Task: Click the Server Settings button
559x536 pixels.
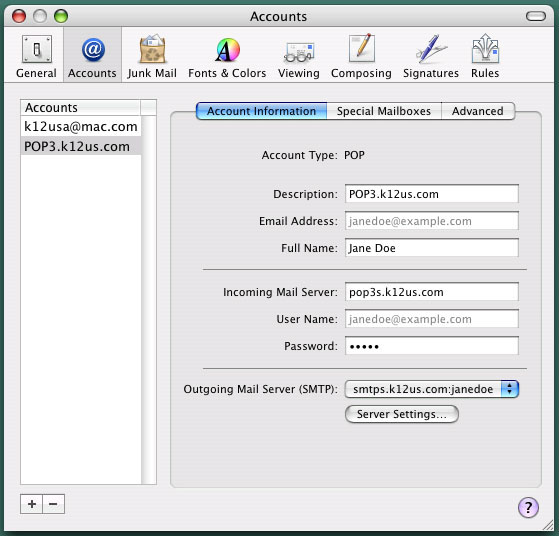Action: pos(402,414)
